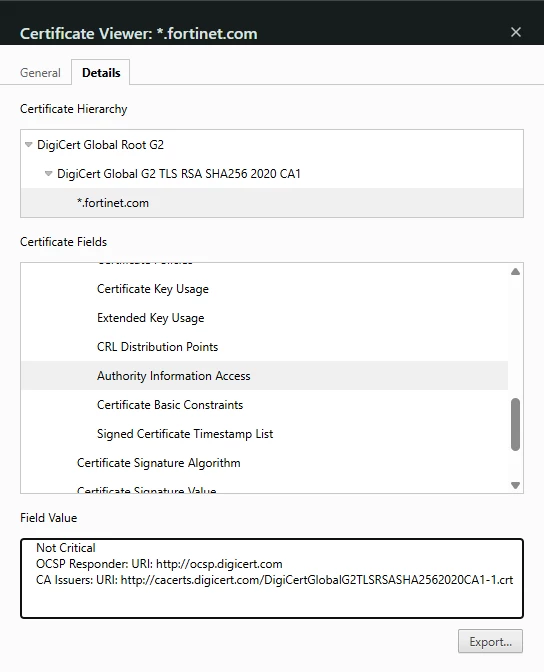Click the Not Critical text in Field Value

[x=66, y=548]
